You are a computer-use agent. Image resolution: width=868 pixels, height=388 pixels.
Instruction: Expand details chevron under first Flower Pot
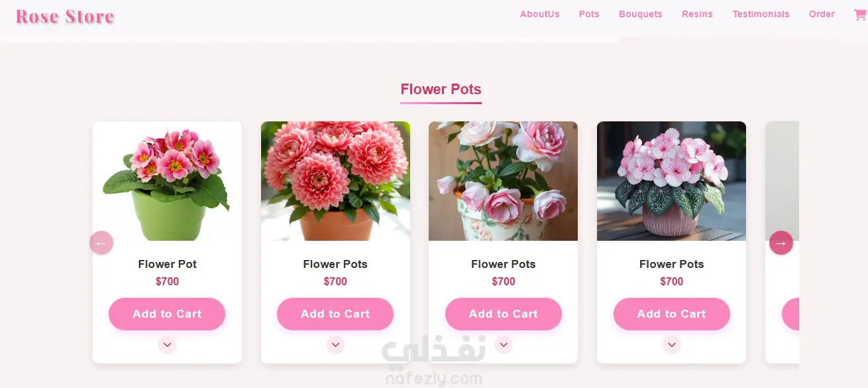pos(167,345)
